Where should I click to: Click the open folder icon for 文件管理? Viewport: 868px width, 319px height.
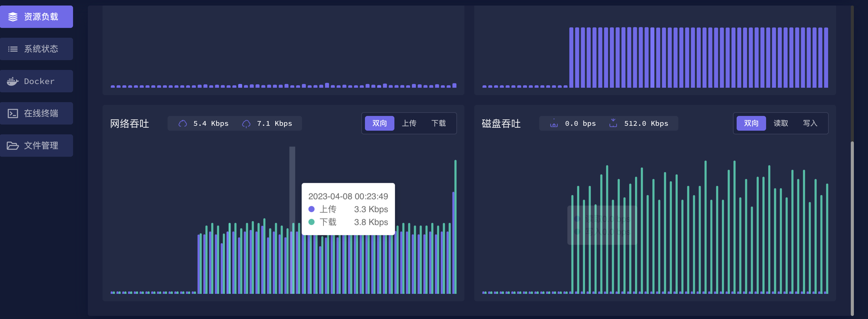(x=13, y=145)
